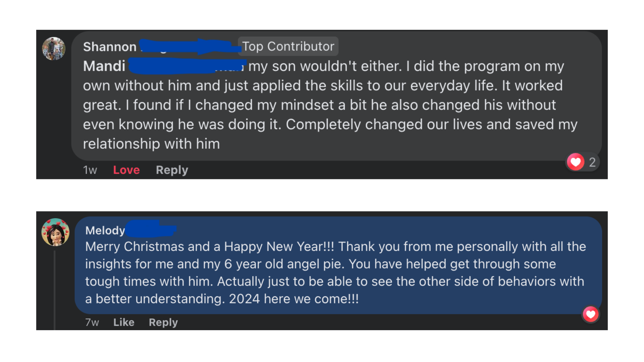Image resolution: width=644 pixels, height=362 pixels.
Task: Open Melody's profile via her name
Action: tap(105, 230)
